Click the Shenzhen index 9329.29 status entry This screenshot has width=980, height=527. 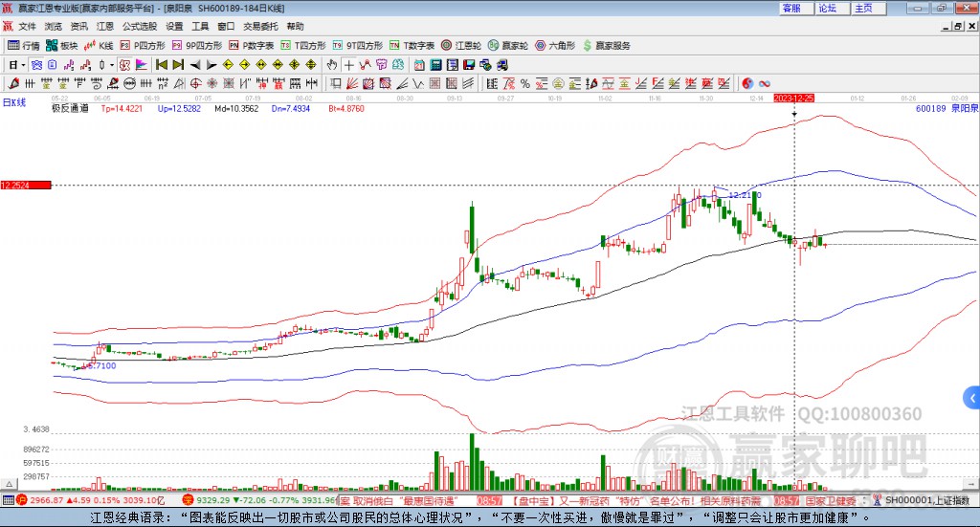coord(259,500)
